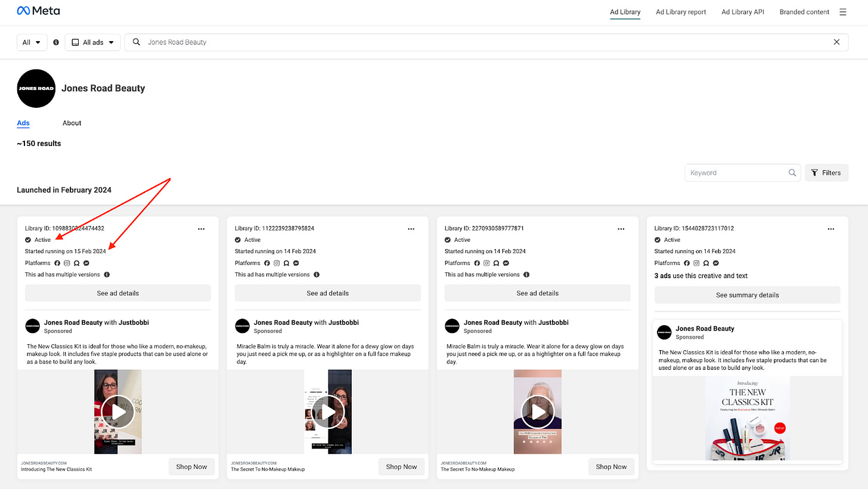Play video in ad 2270930589777871
The width and height of the screenshot is (868, 489).
coord(538,412)
